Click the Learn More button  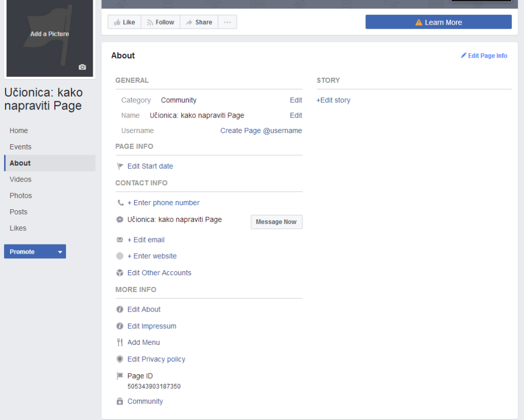click(x=438, y=22)
